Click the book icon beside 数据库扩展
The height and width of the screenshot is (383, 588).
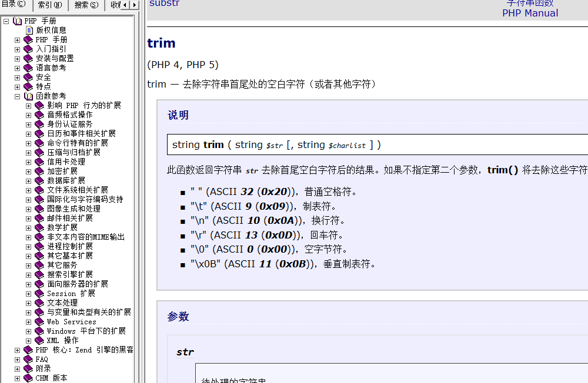[39, 180]
